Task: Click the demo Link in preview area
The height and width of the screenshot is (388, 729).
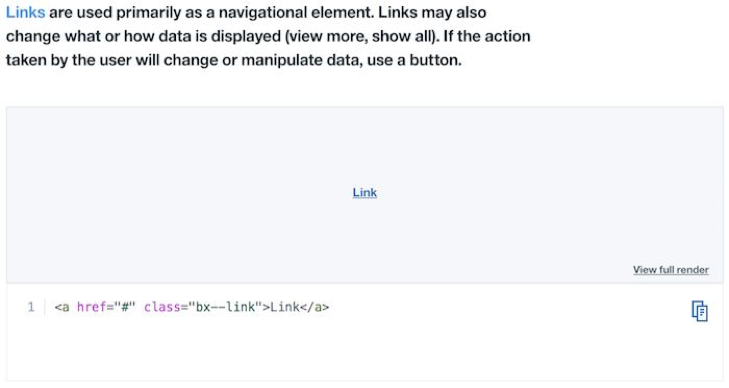Action: point(364,192)
